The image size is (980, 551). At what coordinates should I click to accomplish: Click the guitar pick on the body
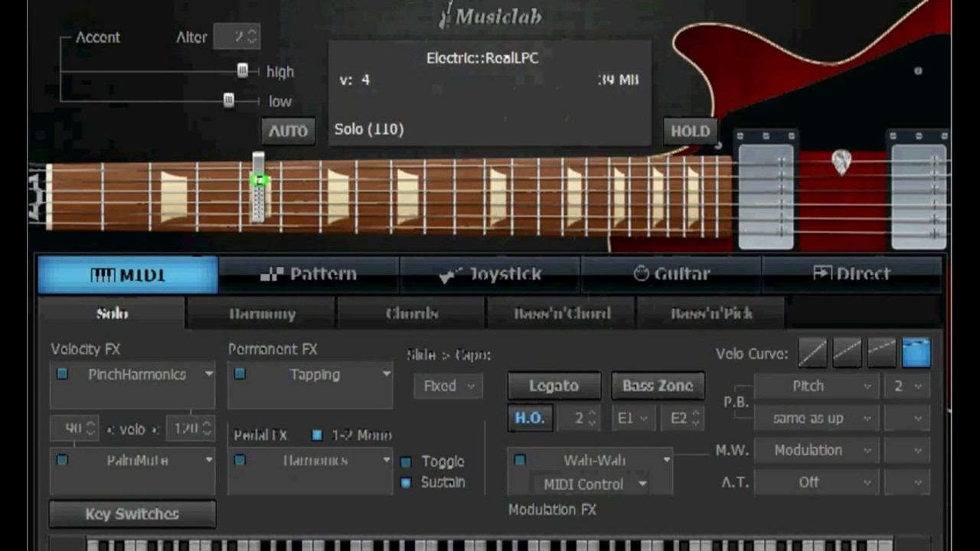click(841, 162)
